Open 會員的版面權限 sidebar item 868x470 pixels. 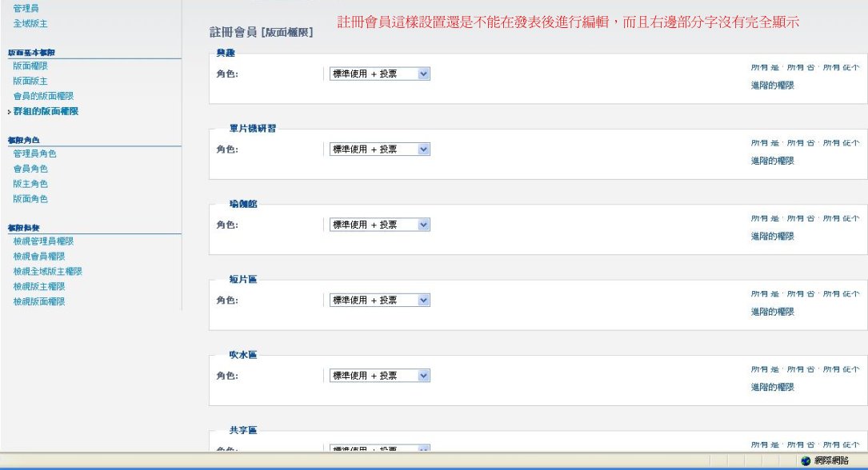(x=43, y=97)
